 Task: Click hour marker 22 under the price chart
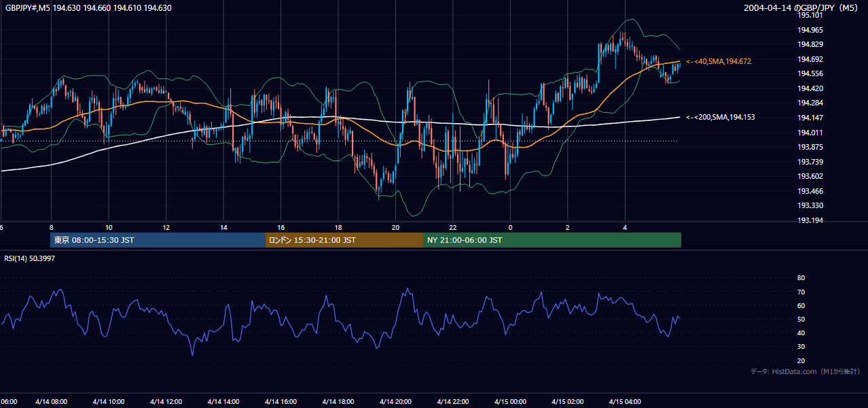(x=453, y=228)
